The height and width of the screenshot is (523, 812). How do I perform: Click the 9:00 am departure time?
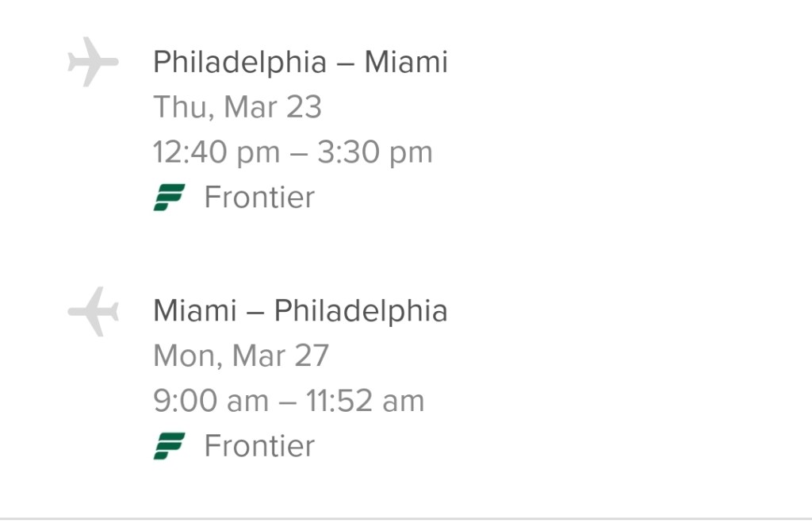tap(210, 401)
